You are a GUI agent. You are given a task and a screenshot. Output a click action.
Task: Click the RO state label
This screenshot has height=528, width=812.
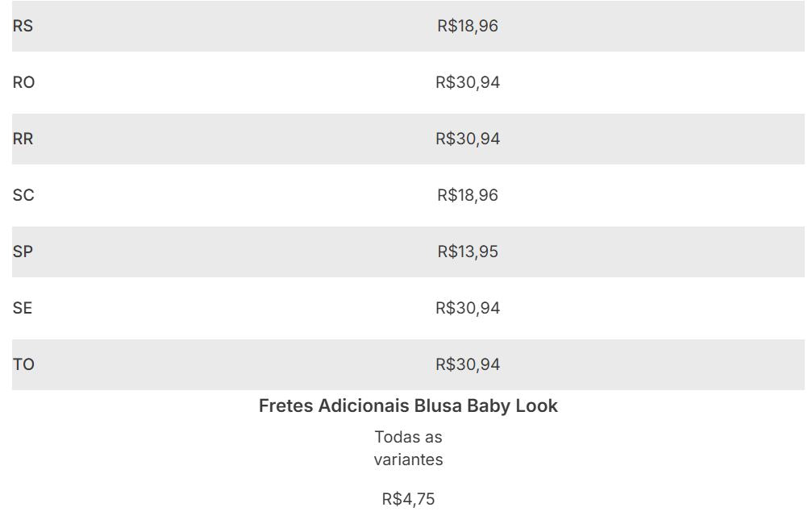point(23,82)
